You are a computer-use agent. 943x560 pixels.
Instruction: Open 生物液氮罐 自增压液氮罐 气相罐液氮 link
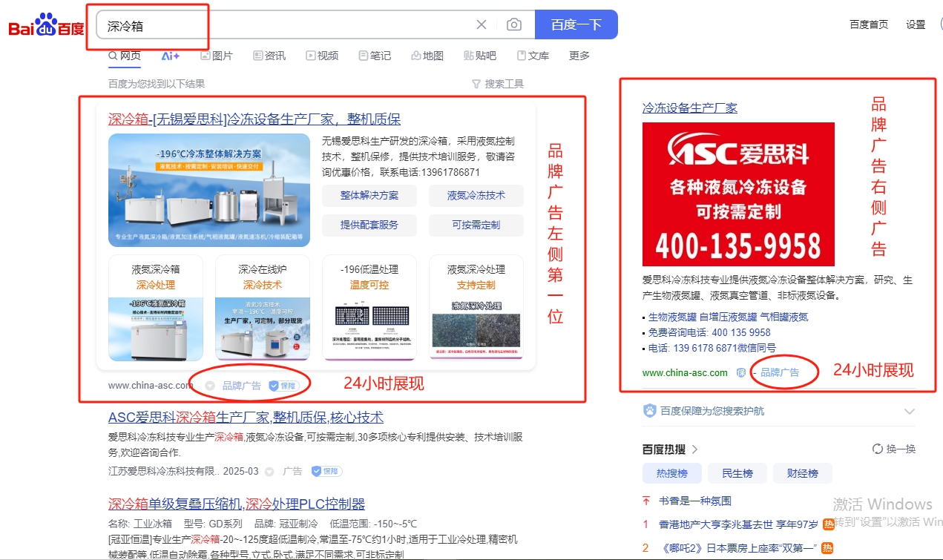[728, 317]
